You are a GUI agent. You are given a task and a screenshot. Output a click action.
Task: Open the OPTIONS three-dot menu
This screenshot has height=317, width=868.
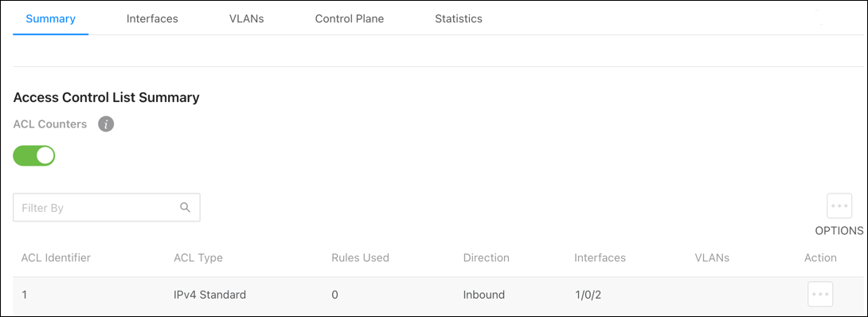[x=839, y=205]
